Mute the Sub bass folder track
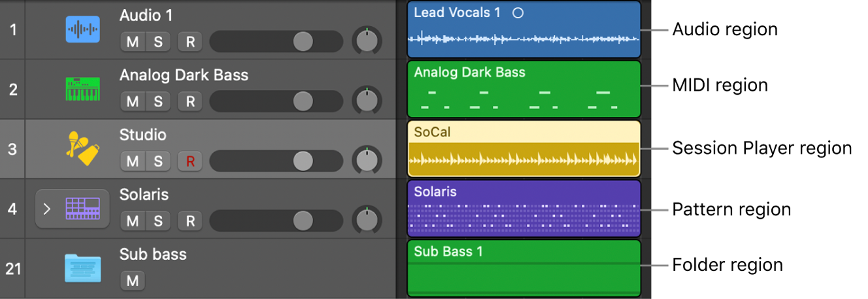Viewport: 868px width, 299px height. pyautogui.click(x=133, y=281)
